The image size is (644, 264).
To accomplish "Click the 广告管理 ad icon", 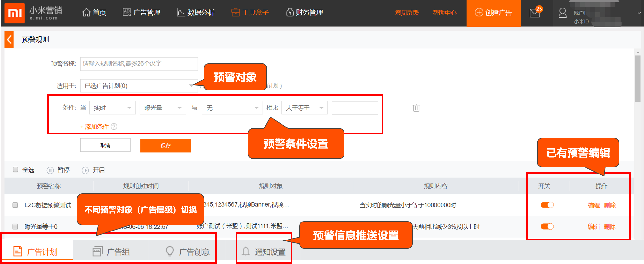I will (127, 12).
